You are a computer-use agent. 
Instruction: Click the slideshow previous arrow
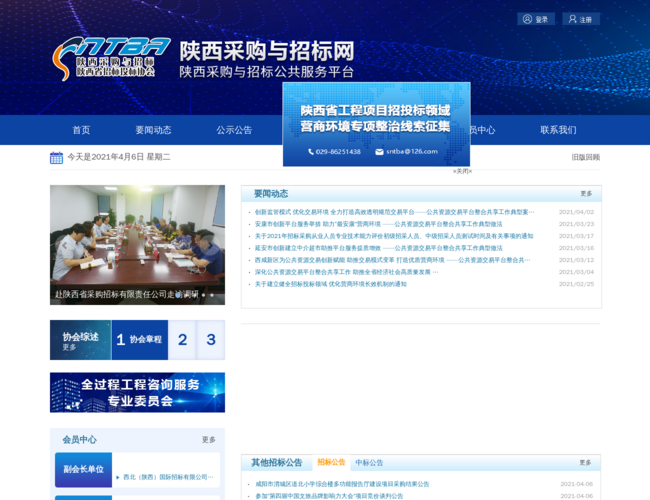[65, 245]
